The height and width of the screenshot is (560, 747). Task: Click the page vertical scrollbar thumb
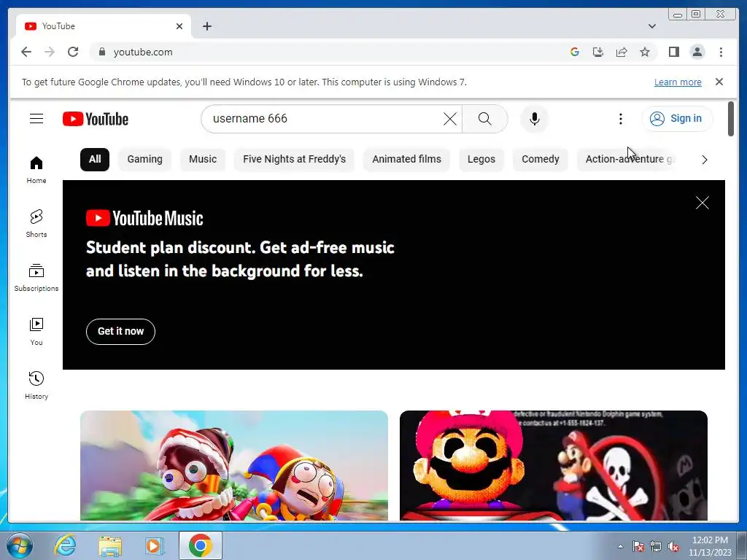click(731, 119)
